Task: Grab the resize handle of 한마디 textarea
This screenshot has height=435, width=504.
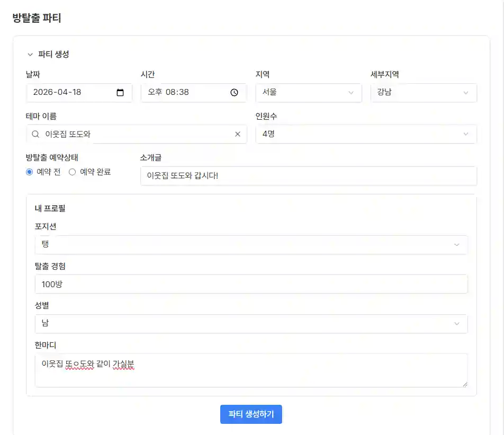Action: 464,384
